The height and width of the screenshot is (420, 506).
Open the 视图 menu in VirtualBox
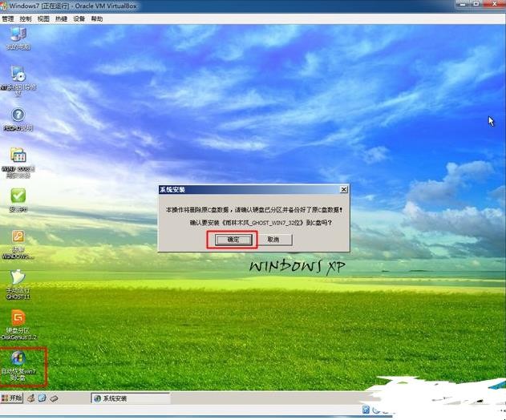(43, 18)
